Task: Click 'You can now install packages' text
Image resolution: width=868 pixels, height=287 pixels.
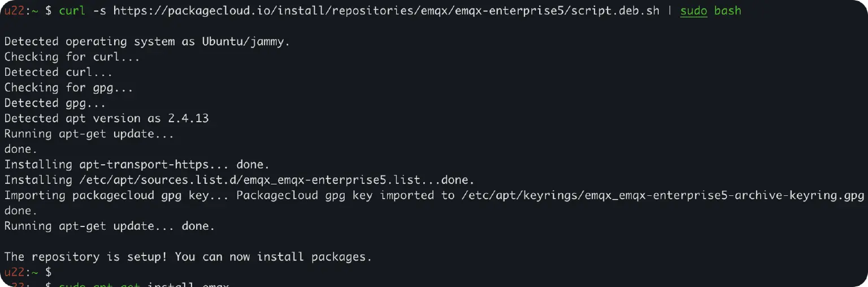Action: point(273,257)
